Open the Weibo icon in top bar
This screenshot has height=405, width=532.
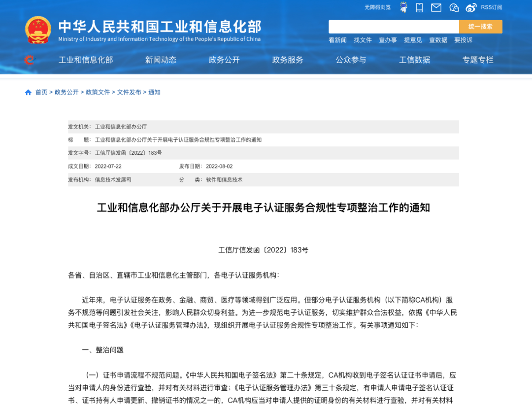[x=471, y=7]
